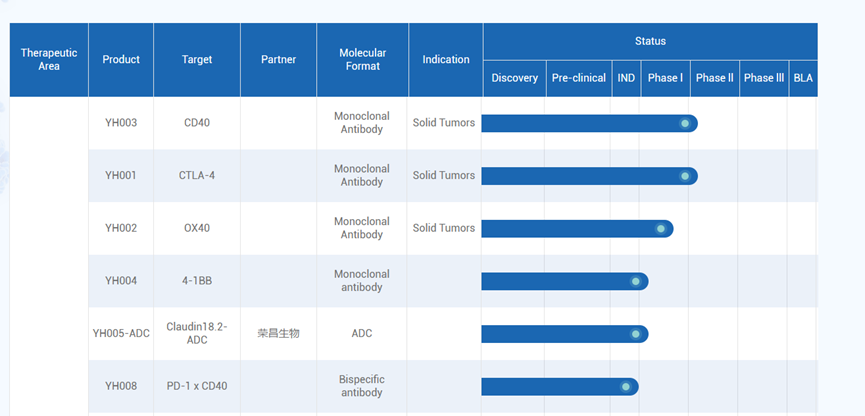Click the Molecular Format column header
Image resolution: width=865 pixels, height=416 pixels.
point(362,60)
